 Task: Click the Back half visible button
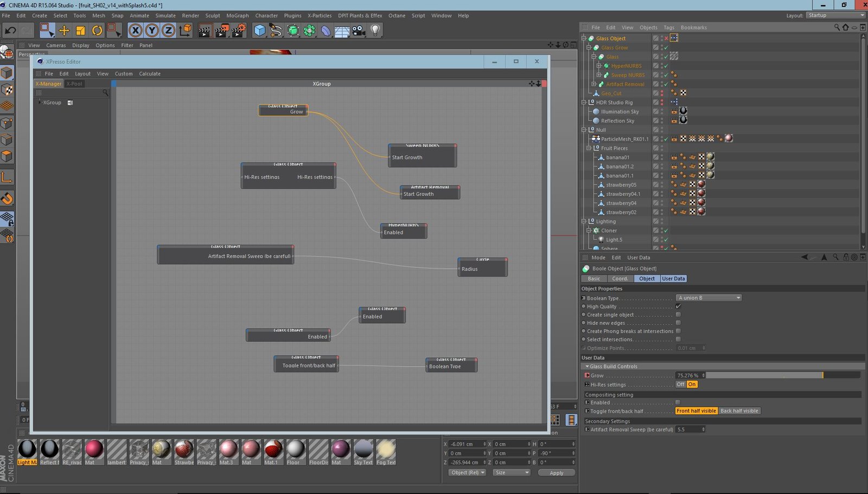coord(739,411)
